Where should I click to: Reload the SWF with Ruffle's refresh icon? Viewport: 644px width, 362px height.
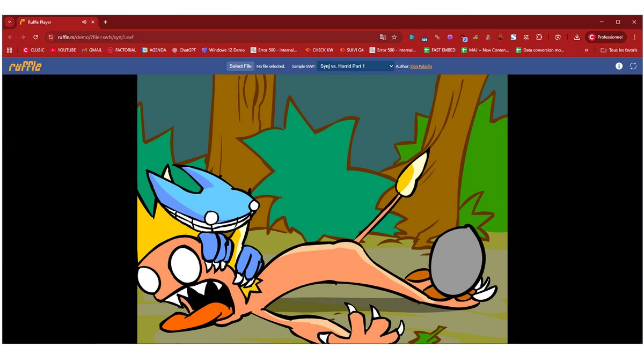(633, 66)
